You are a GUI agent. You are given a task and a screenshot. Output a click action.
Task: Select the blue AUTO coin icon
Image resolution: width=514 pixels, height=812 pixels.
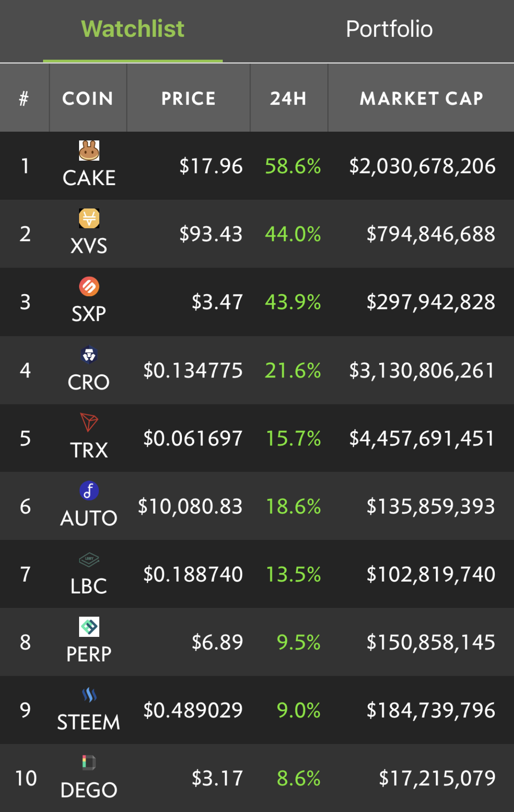[x=89, y=490]
